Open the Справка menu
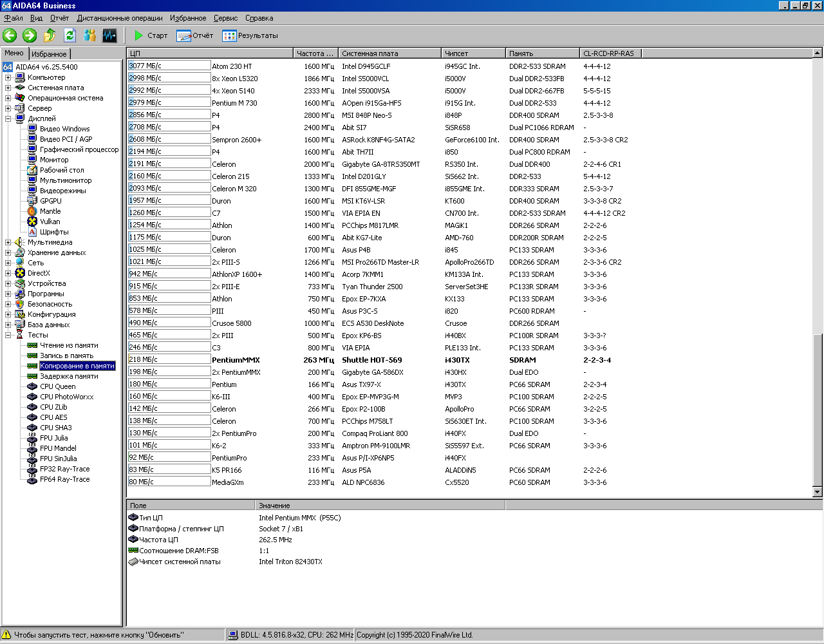 (259, 18)
